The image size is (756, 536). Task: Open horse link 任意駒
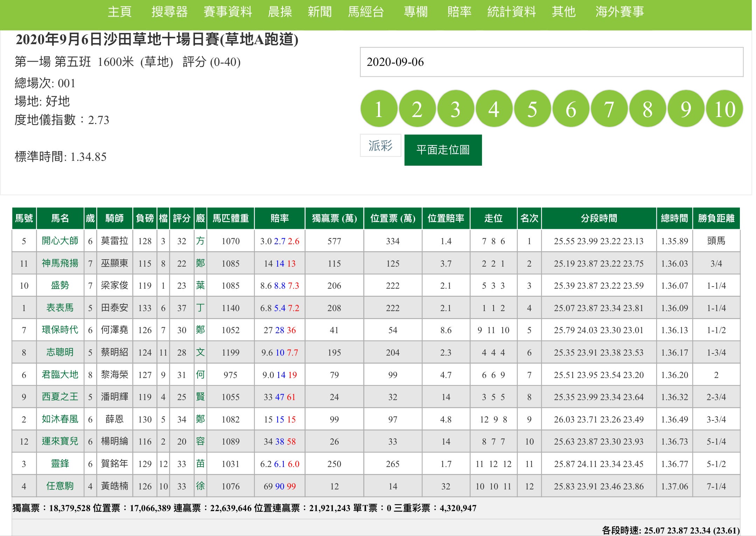60,486
